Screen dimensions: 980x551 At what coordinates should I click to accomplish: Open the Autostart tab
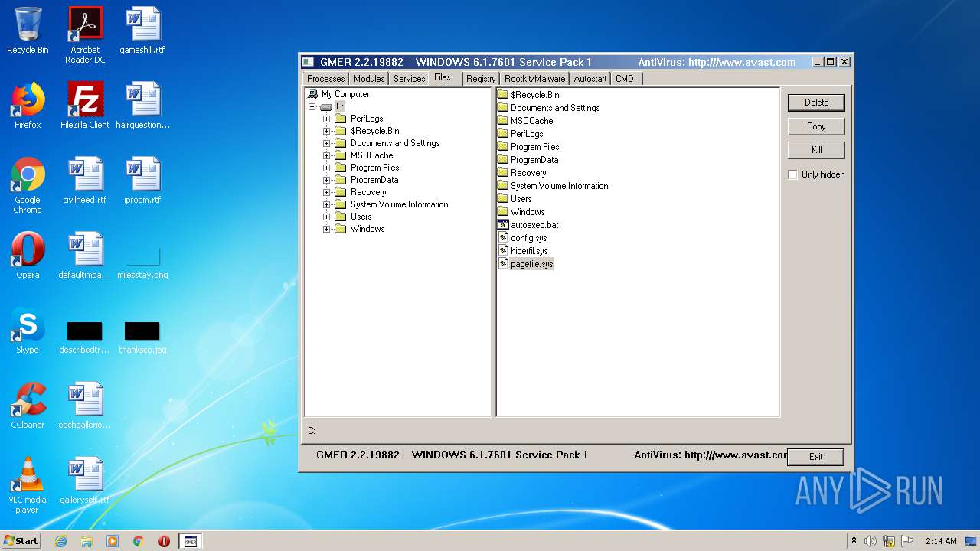tap(590, 79)
